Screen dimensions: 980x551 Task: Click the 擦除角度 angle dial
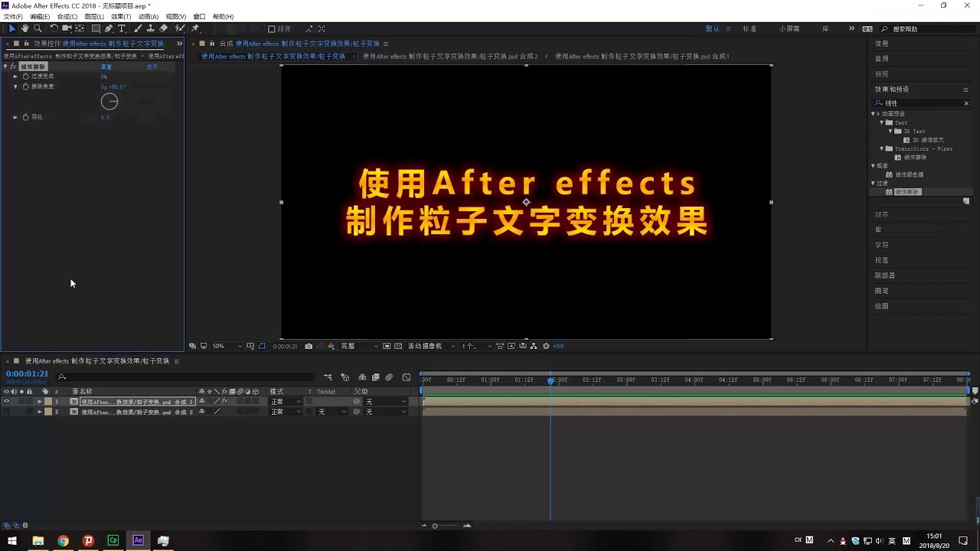pyautogui.click(x=109, y=101)
